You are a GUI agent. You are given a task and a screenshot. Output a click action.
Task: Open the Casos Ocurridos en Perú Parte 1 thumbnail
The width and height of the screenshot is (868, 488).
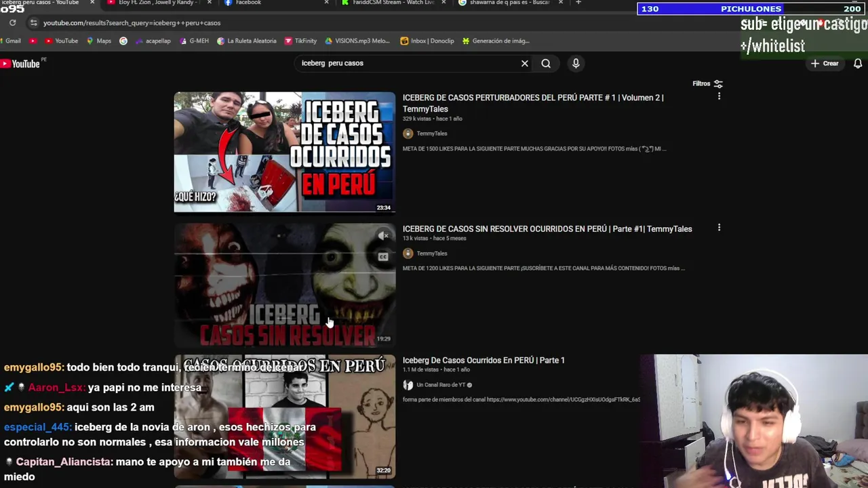click(x=284, y=416)
